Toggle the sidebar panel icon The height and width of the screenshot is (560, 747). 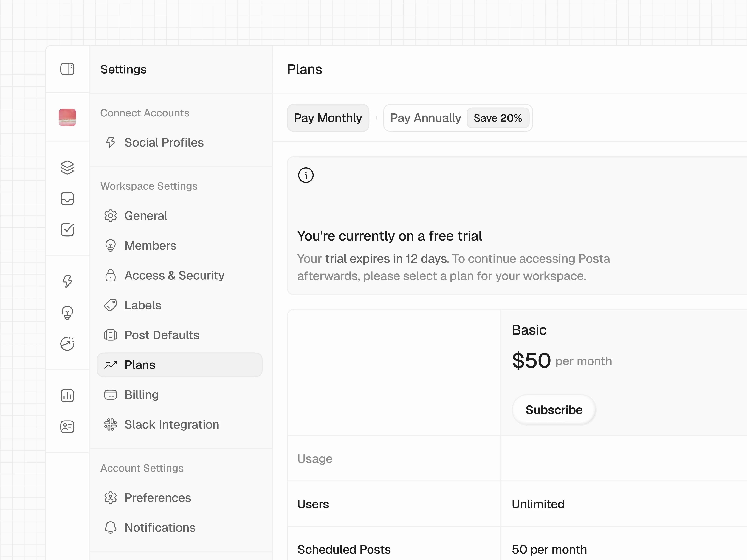(x=67, y=69)
